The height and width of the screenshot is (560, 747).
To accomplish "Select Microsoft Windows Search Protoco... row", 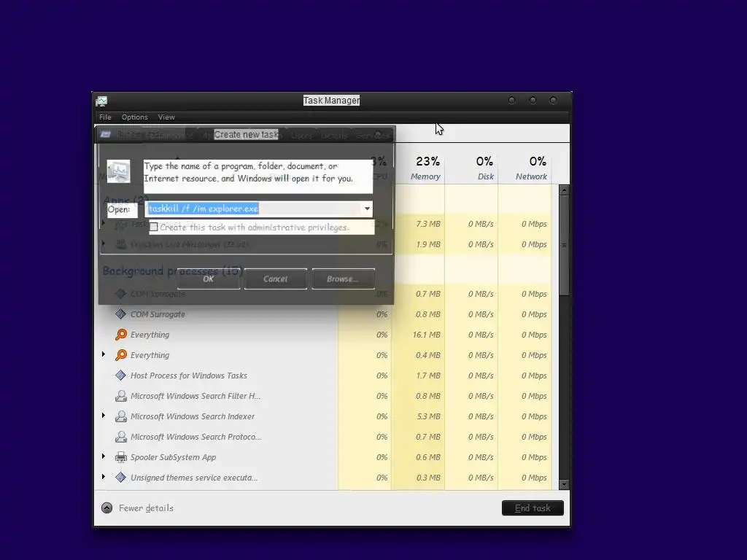I will pyautogui.click(x=325, y=437).
